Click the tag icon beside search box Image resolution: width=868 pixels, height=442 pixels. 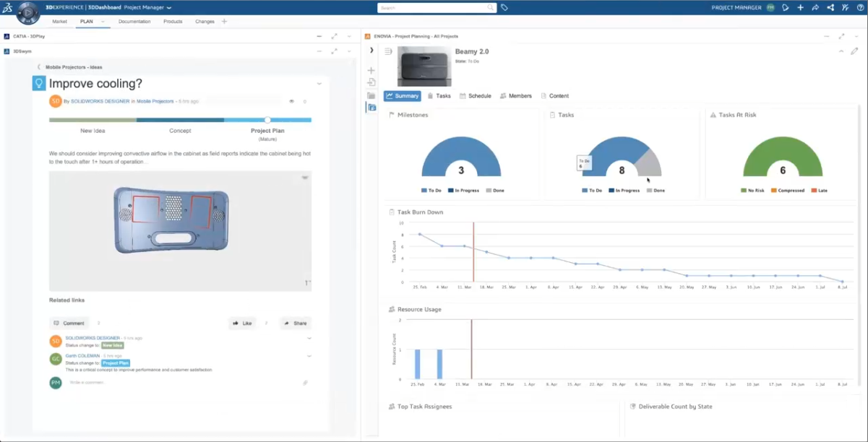coord(504,7)
